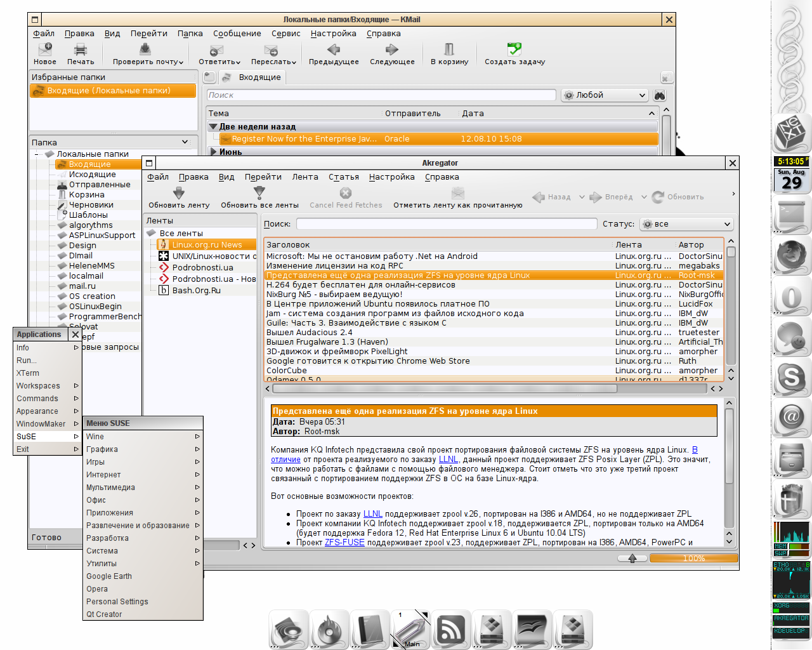Click the Поиск search field in Akregator
Screen dimensions: 812x650
tap(447, 224)
